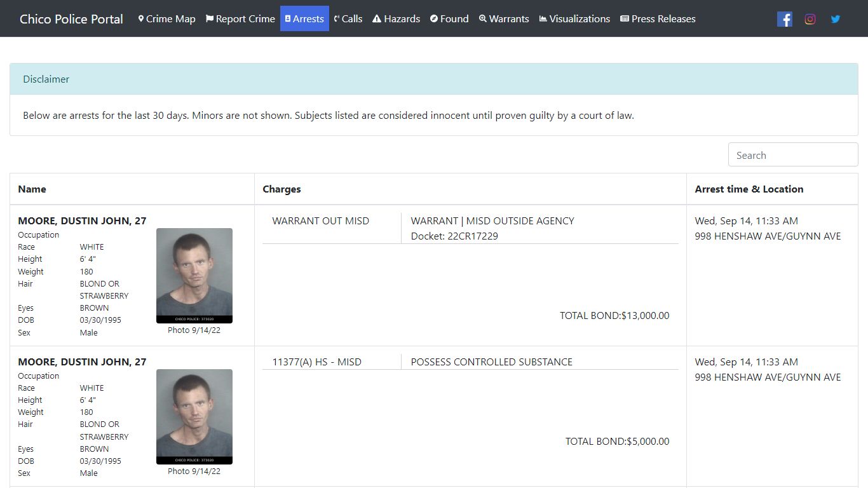Click the Calls phone icon

pos(337,19)
